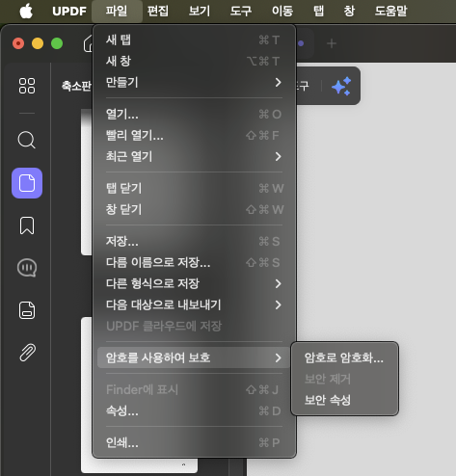Expand the 만들기 submenu
This screenshot has height=476, width=456.
click(x=194, y=82)
